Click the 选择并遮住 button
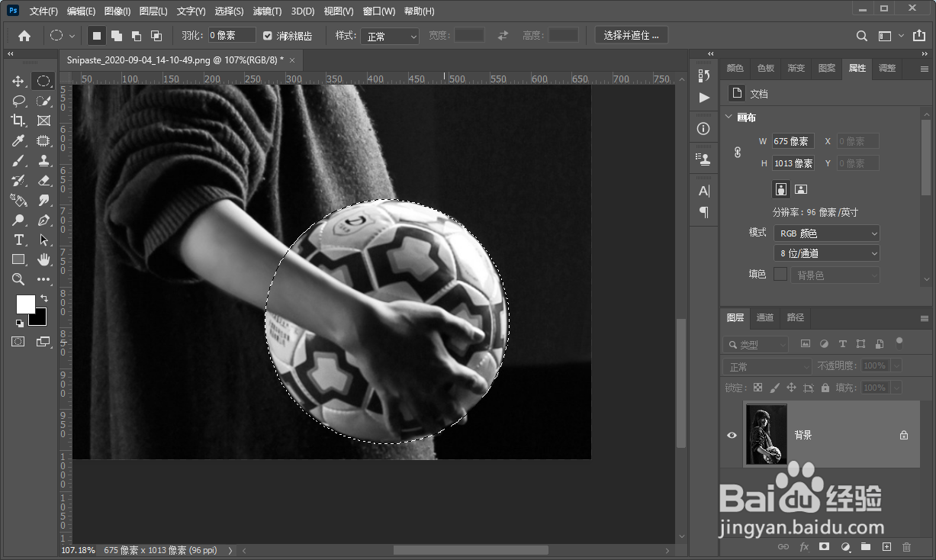936x560 pixels. point(631,35)
